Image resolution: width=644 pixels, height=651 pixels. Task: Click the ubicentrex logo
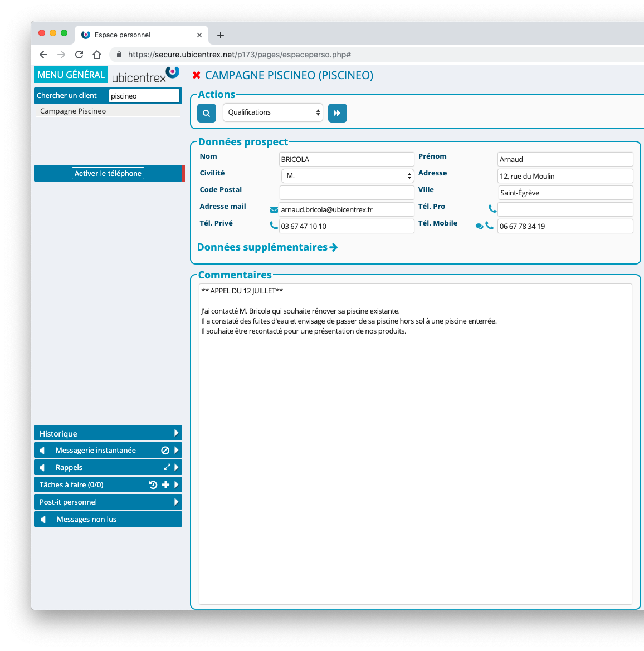click(145, 75)
